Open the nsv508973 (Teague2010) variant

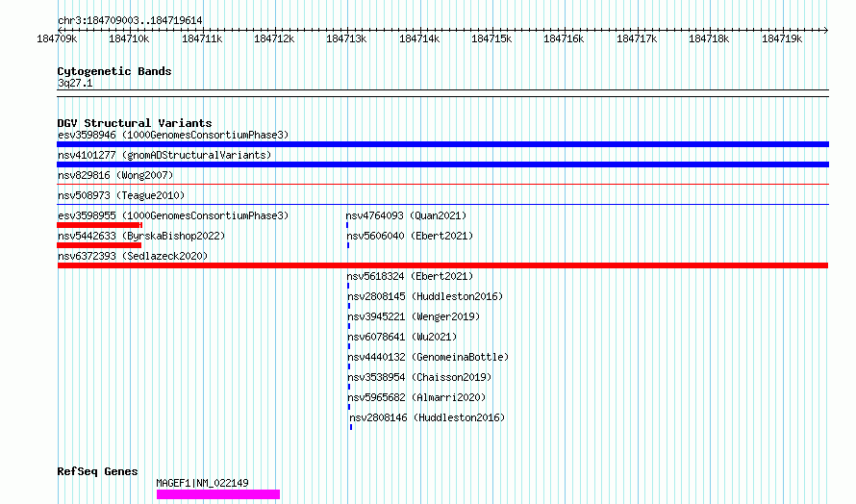(121, 195)
